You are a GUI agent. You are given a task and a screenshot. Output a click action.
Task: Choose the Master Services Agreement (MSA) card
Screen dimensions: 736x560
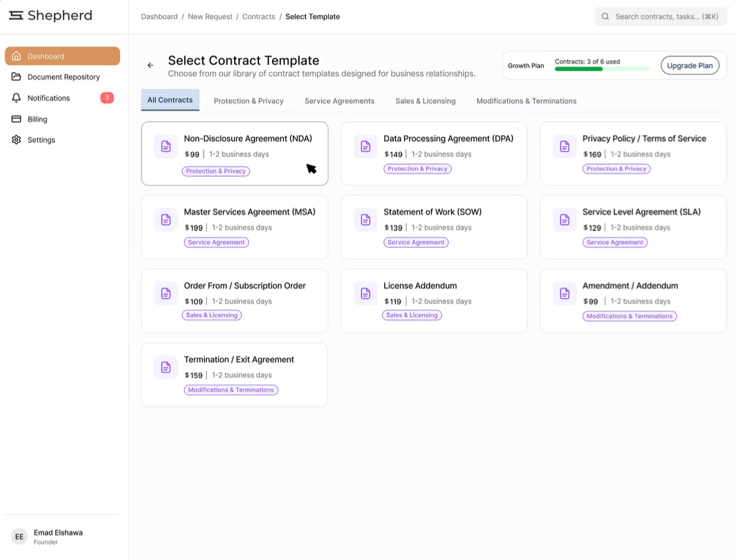(x=235, y=227)
